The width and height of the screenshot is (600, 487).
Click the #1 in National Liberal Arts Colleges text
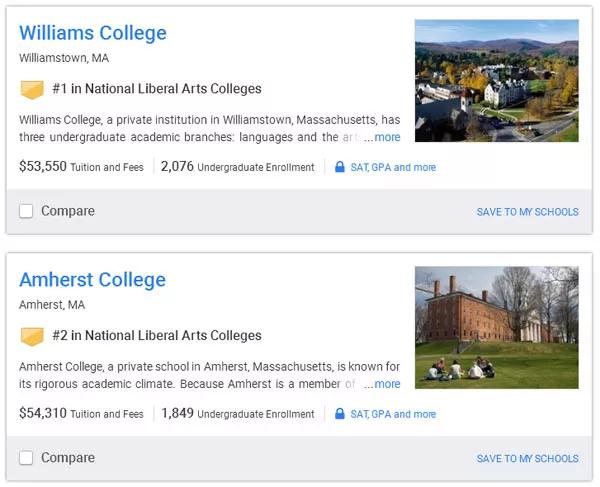point(157,90)
